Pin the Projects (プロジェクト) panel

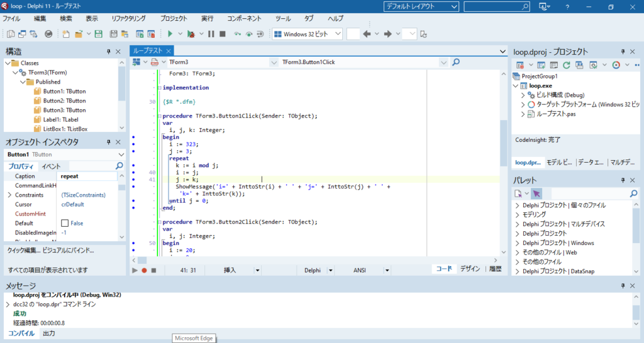623,52
